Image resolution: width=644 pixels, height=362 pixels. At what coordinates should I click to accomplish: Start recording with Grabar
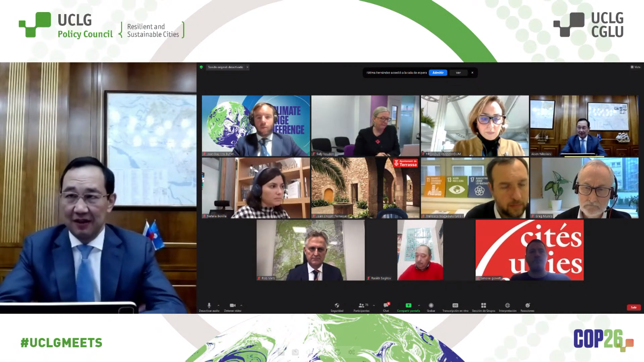click(431, 307)
